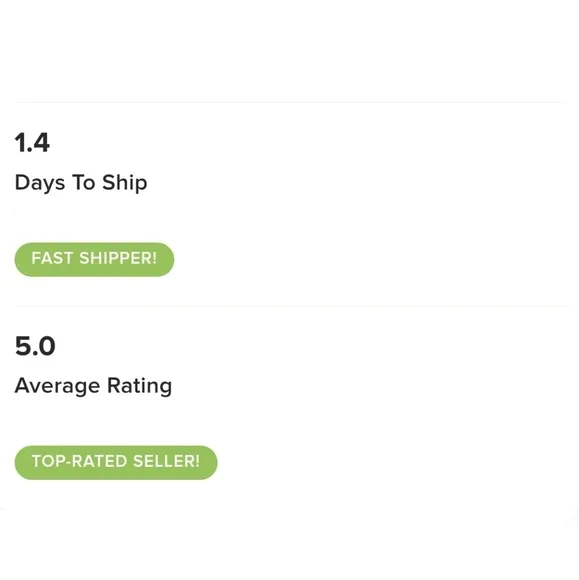Click the word Average
Screen dimensions: 579x580
click(57, 387)
